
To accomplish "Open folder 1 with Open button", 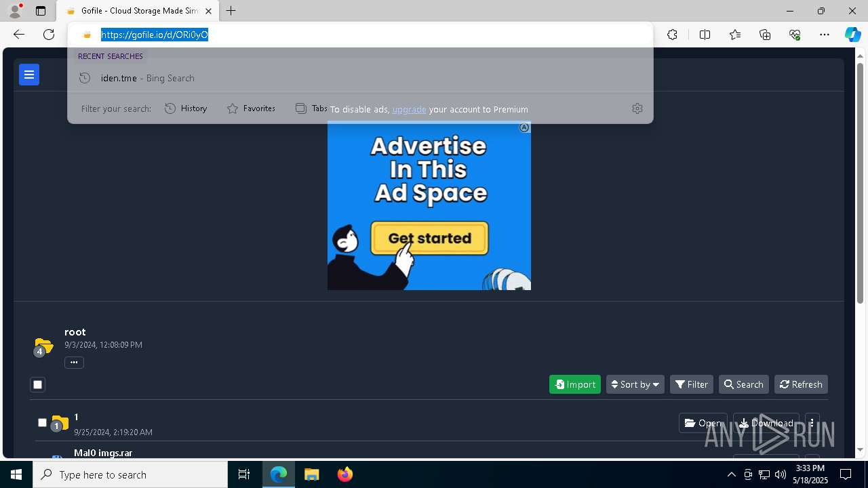I will (703, 423).
